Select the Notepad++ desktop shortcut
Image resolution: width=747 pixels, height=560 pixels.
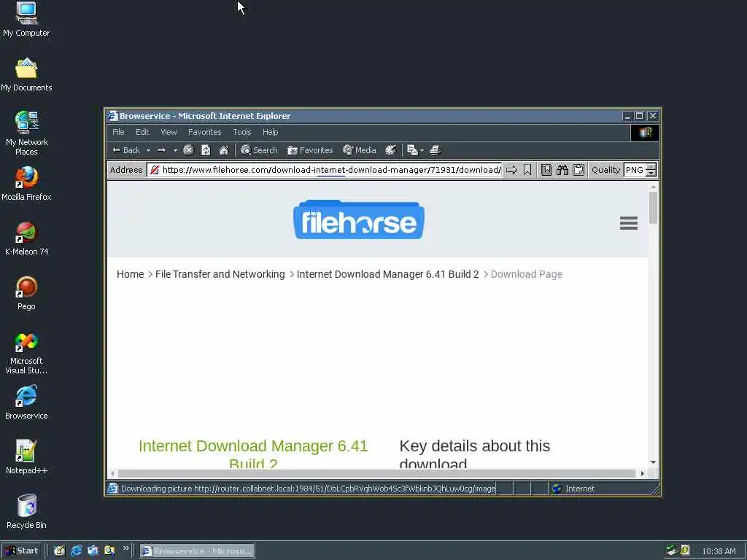coord(26,458)
